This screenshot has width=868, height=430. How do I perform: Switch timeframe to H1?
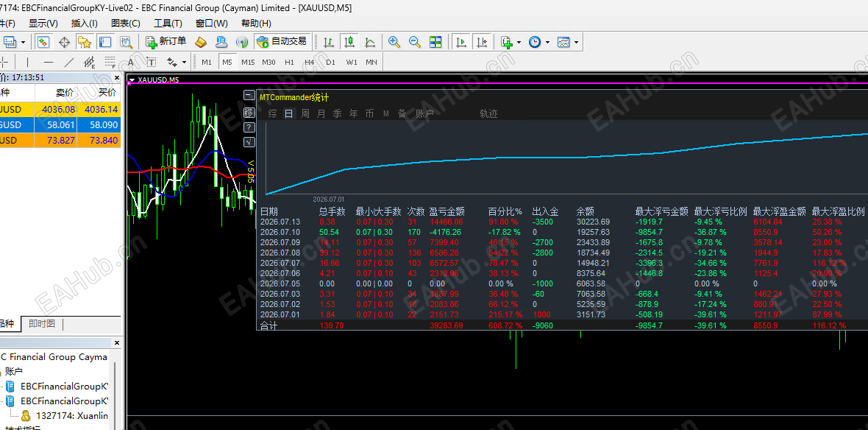(x=289, y=62)
